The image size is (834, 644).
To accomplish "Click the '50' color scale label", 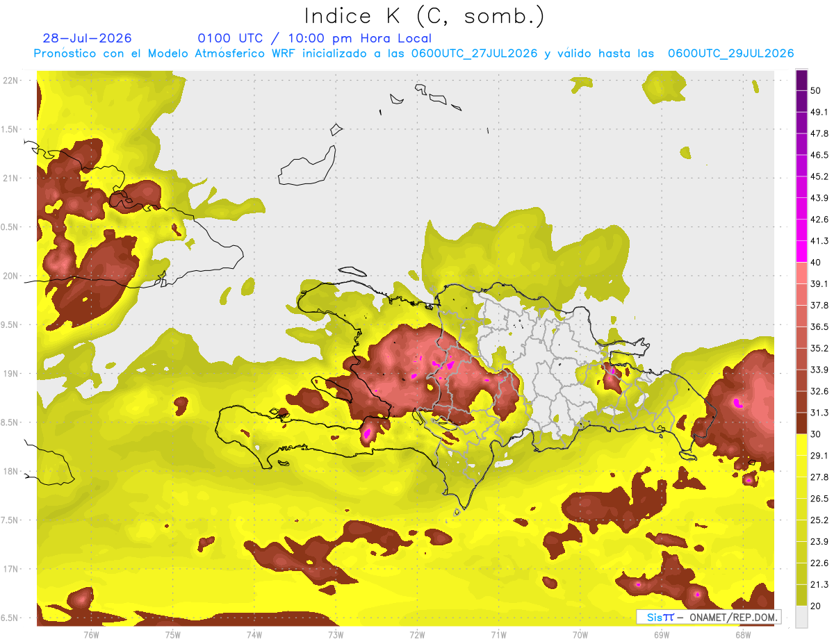I will pyautogui.click(x=817, y=91).
